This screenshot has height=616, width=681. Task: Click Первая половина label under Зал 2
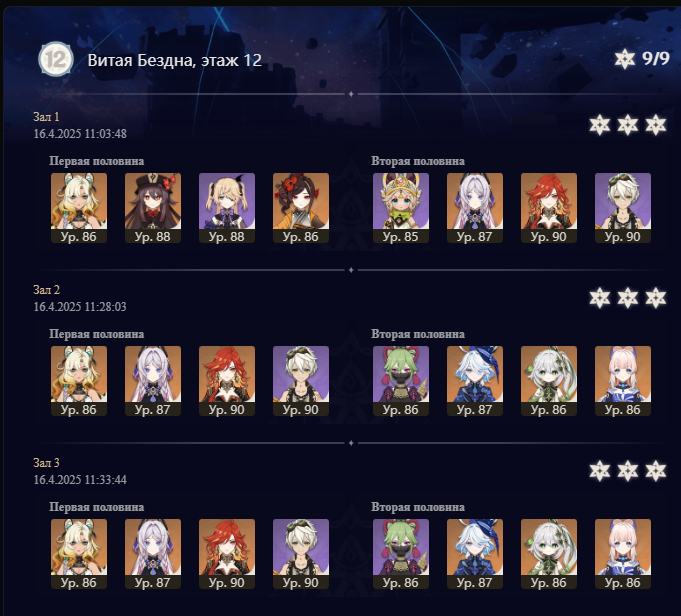(x=96, y=334)
